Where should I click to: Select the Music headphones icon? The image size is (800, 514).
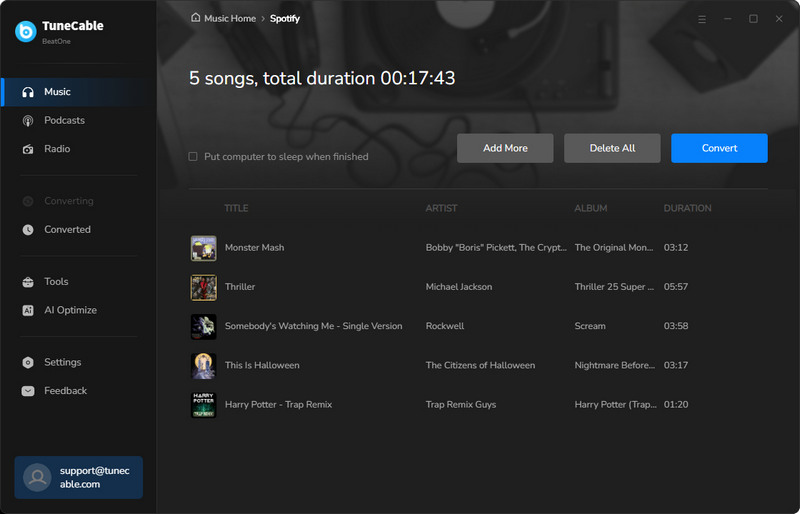coord(28,92)
